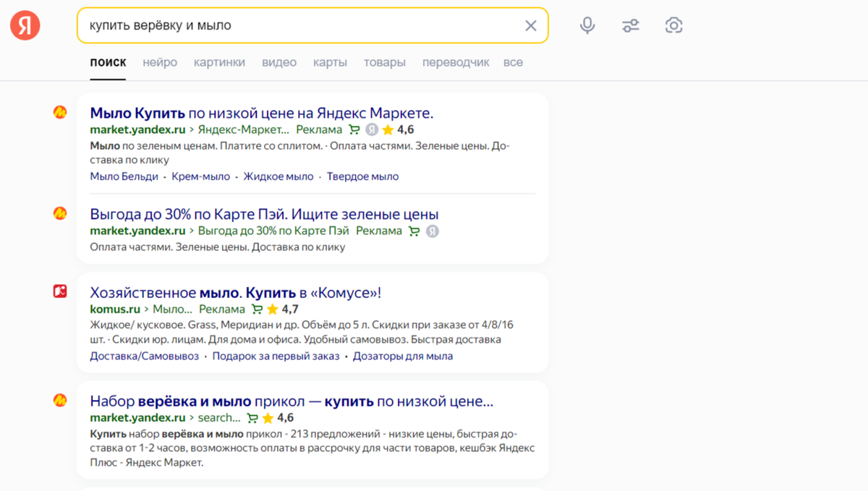The width and height of the screenshot is (868, 491).
Task: Clear the search query with X
Action: [x=531, y=26]
